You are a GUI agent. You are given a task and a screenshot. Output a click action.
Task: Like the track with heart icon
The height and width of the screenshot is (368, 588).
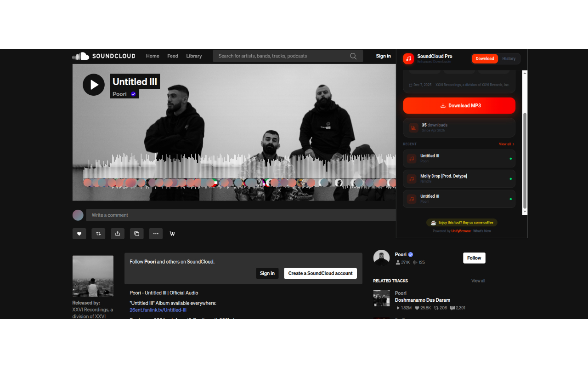79,234
